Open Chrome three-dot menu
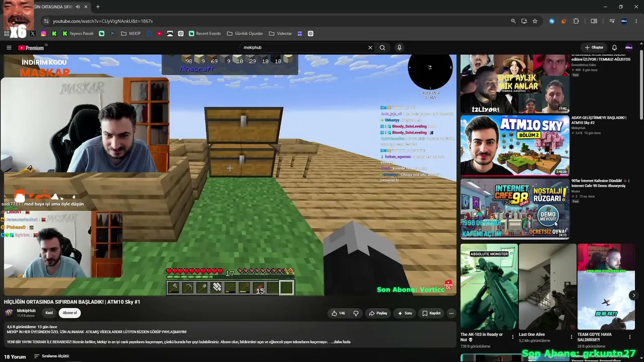644x362 pixels. coord(636,21)
